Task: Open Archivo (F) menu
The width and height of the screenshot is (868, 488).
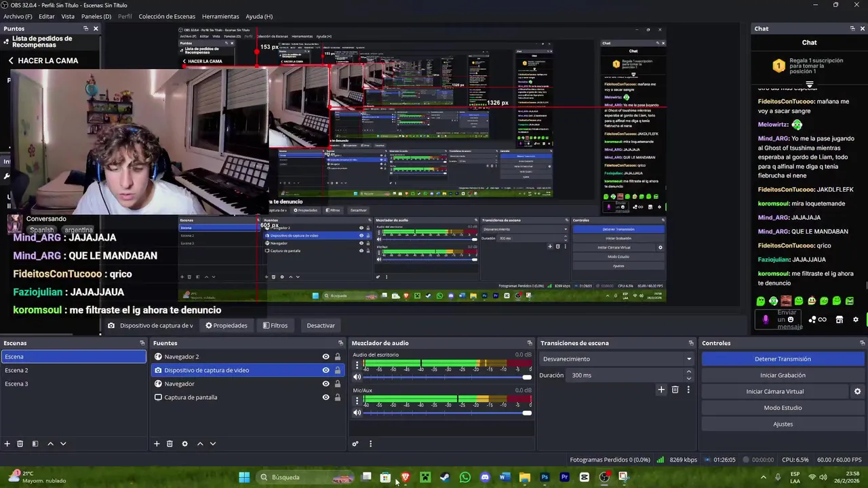Action: [18, 16]
